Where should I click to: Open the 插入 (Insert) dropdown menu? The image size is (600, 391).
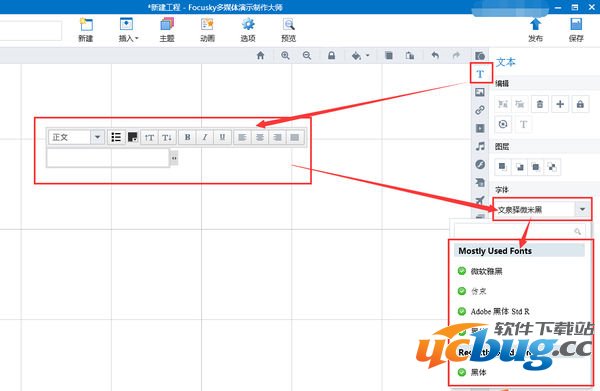click(128, 29)
